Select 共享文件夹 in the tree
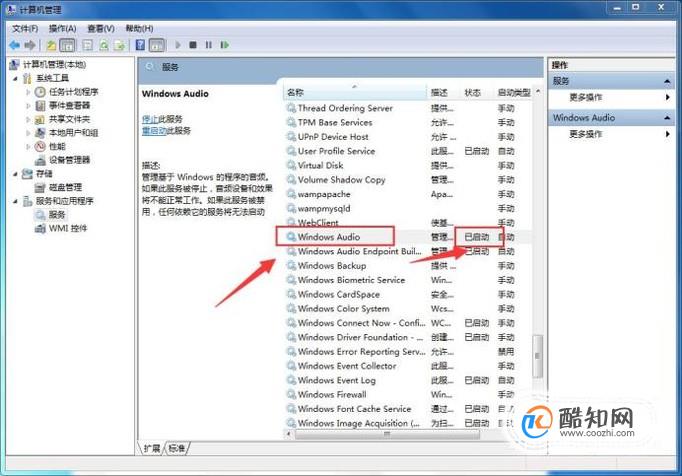Image resolution: width=682 pixels, height=476 pixels. 69,119
